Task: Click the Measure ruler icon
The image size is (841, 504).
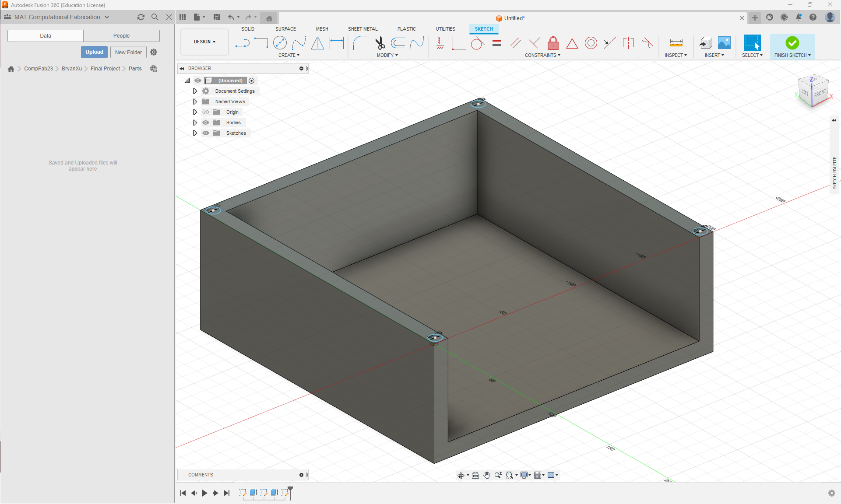Action: tap(676, 43)
